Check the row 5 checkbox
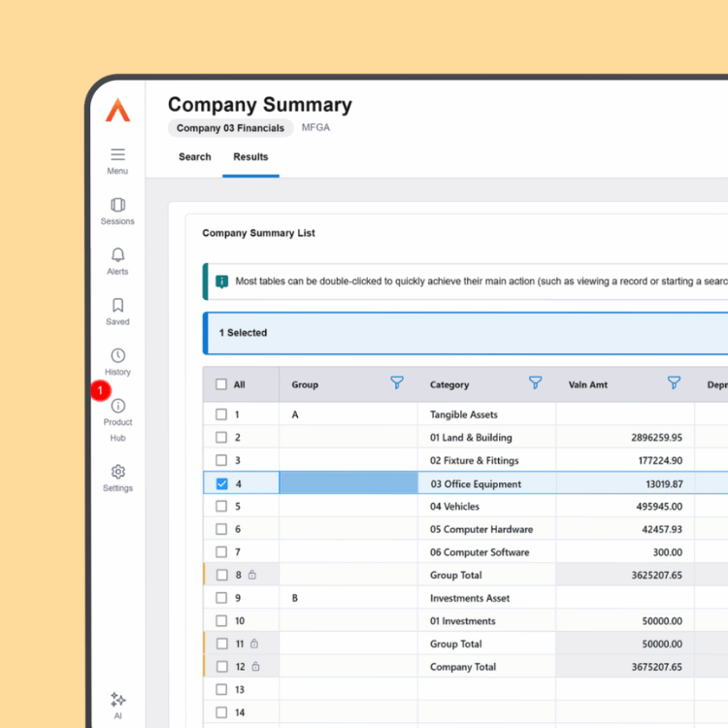728x728 pixels. 221,506
